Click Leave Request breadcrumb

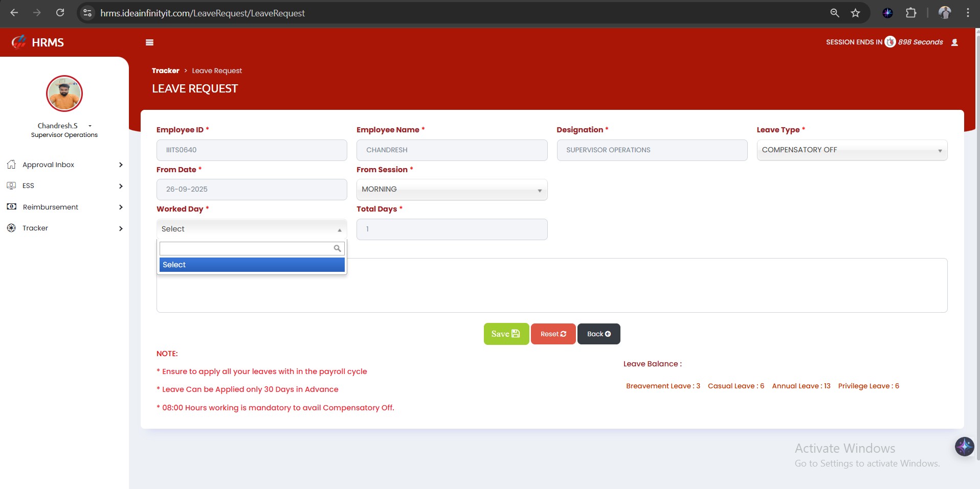(x=217, y=71)
